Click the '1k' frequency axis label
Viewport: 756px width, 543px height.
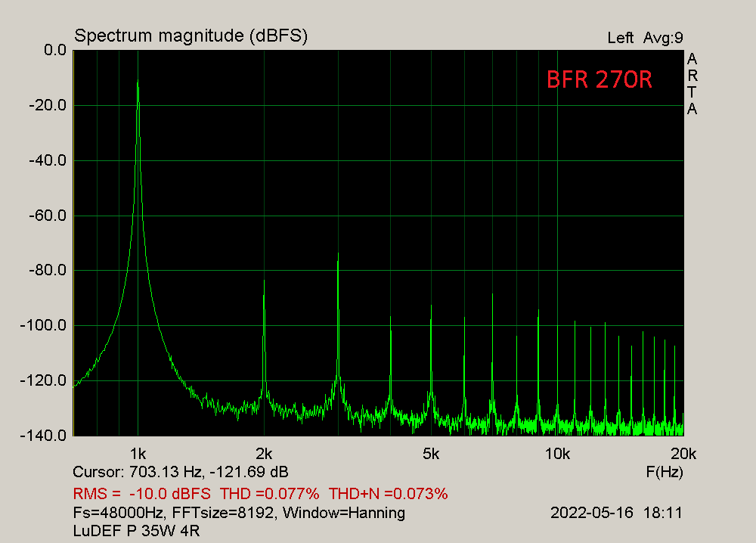[138, 455]
